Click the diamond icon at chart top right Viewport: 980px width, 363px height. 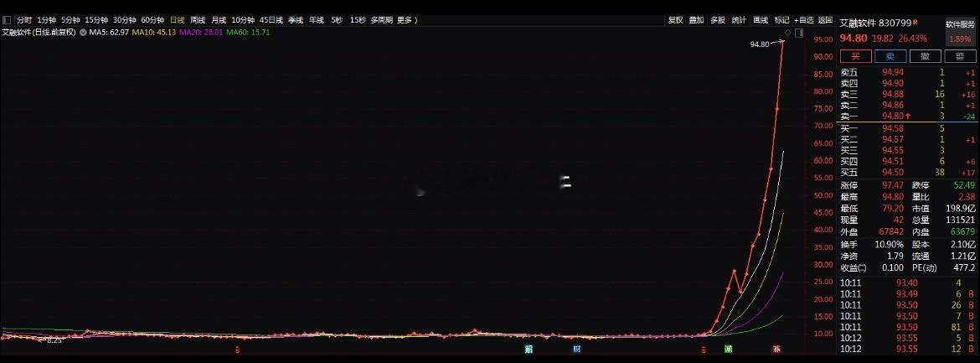click(x=787, y=32)
